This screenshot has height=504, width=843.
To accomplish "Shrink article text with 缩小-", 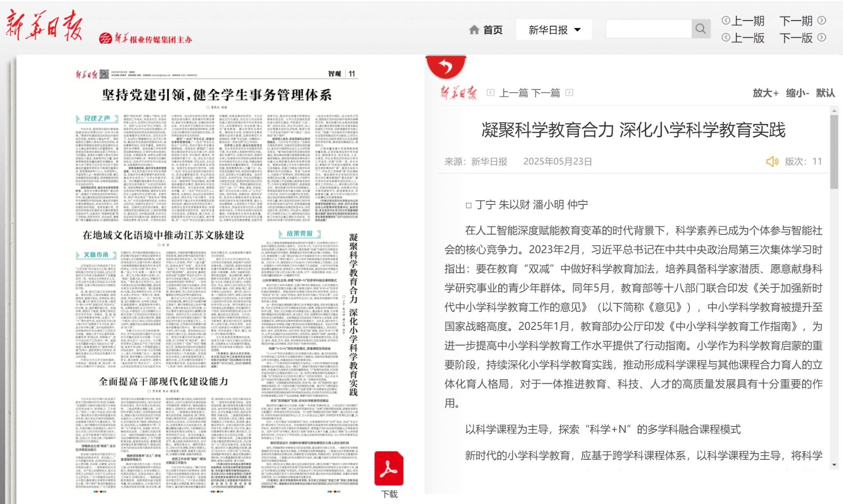I will (797, 93).
